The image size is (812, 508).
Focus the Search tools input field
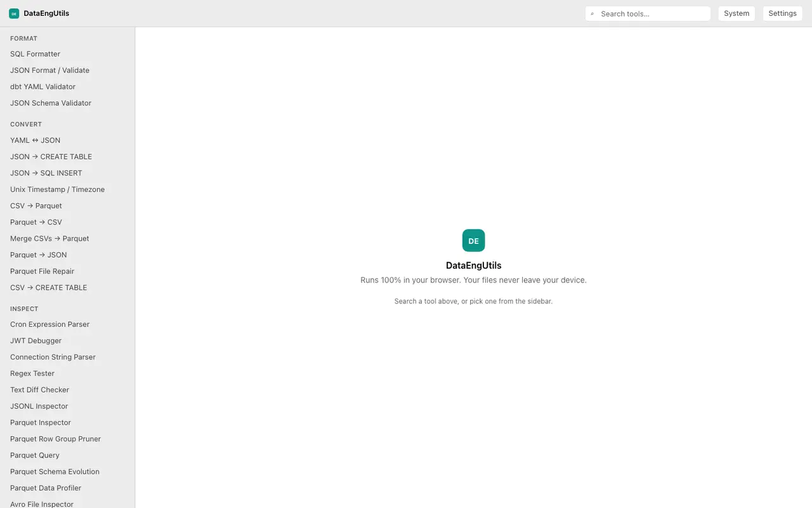point(648,13)
